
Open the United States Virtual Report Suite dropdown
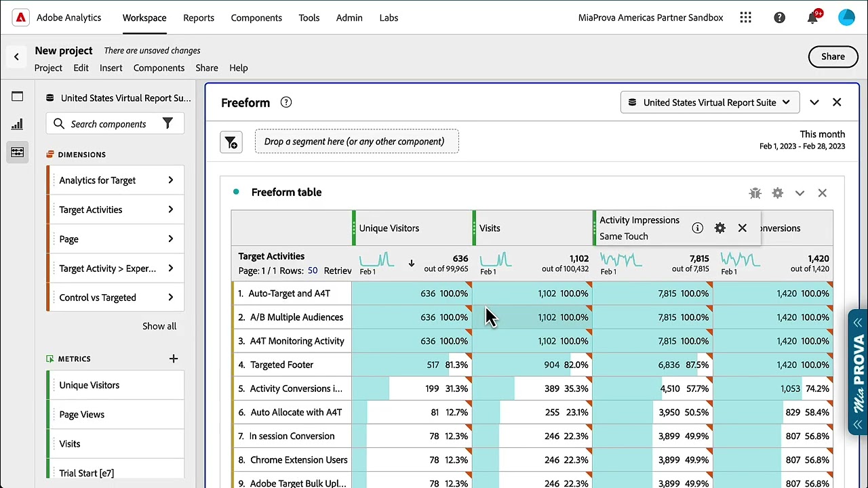[710, 102]
